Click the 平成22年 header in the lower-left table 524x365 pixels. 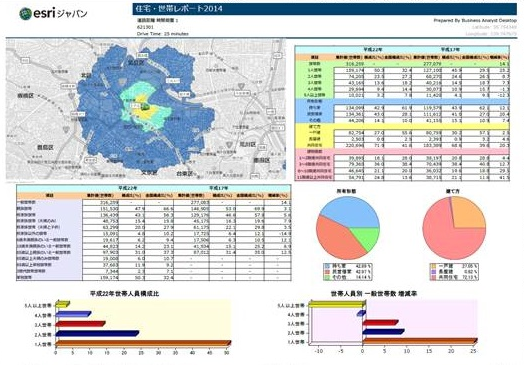[x=127, y=188]
